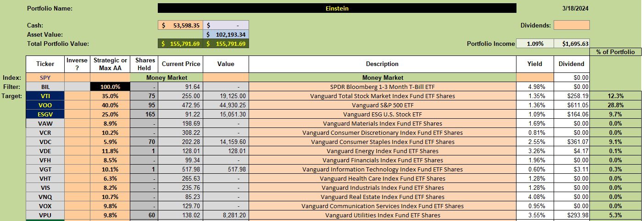Image resolution: width=644 pixels, height=221 pixels.
Task: Click the VDC dividend $361.07
Action: (x=572, y=142)
